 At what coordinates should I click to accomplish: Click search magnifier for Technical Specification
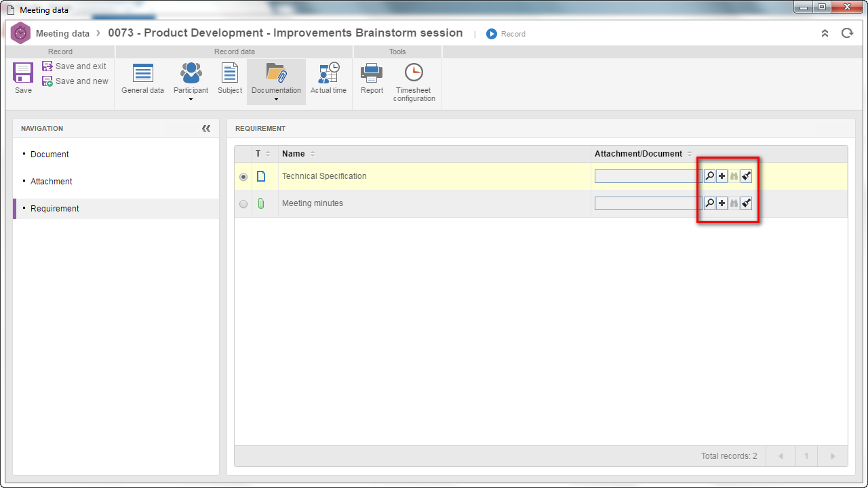[709, 176]
